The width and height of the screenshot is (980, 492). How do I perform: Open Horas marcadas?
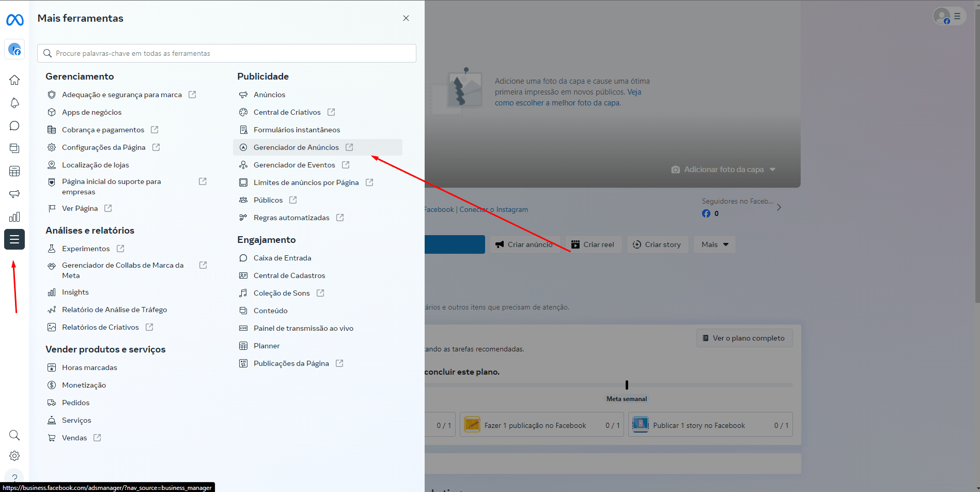pos(89,367)
